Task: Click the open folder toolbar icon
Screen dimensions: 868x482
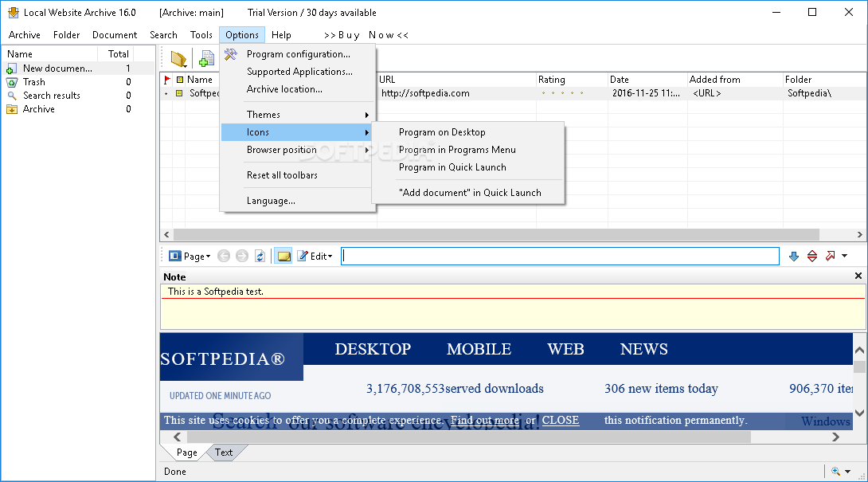Action: [178, 58]
